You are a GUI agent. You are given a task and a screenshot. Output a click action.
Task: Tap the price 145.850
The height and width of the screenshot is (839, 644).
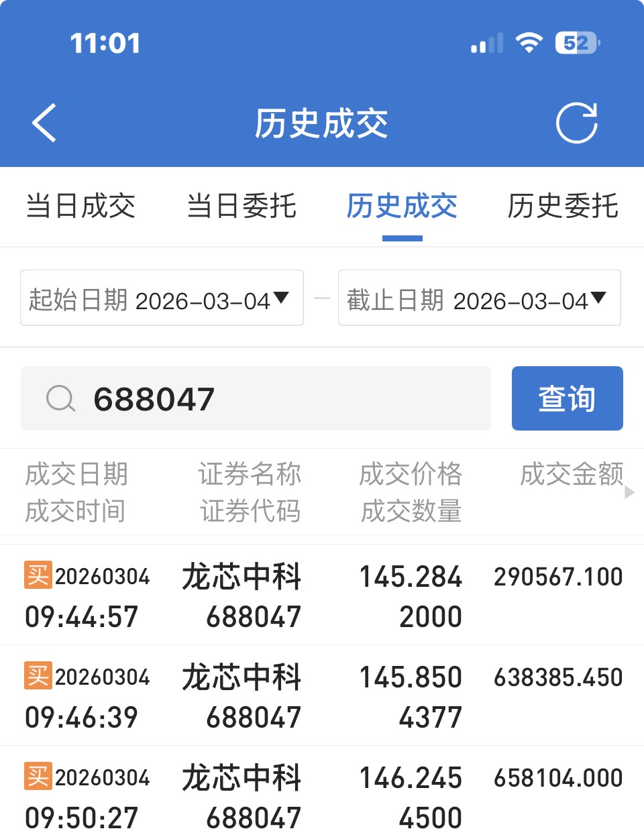coord(411,677)
